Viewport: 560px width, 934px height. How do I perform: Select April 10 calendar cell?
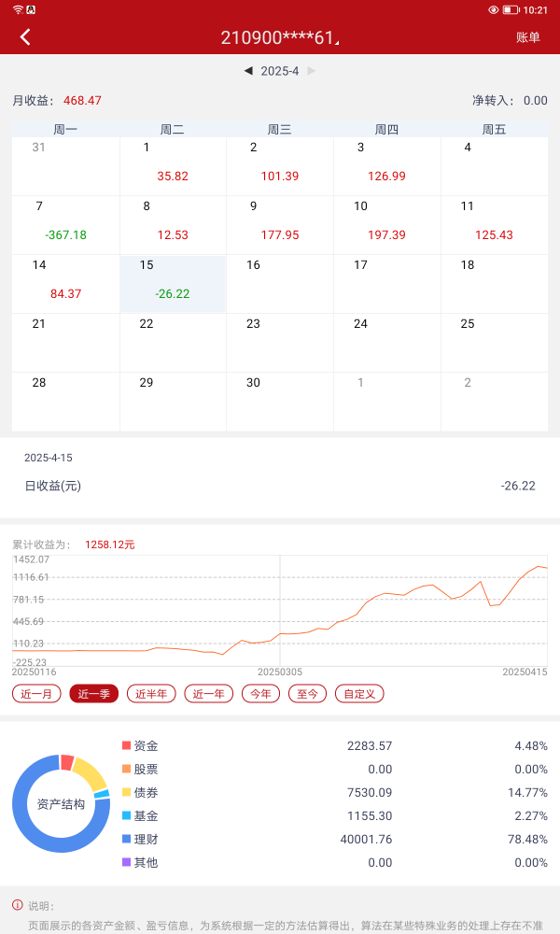[386, 225]
